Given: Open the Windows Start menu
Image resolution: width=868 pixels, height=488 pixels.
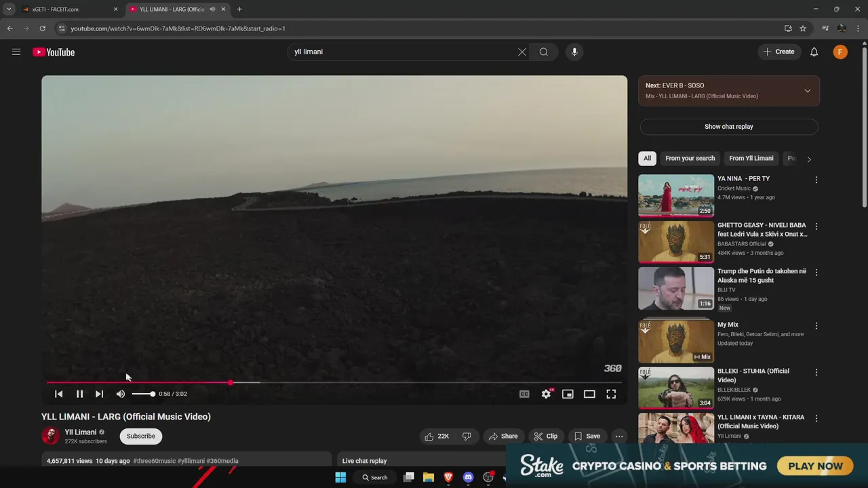Looking at the screenshot, I should pyautogui.click(x=340, y=477).
